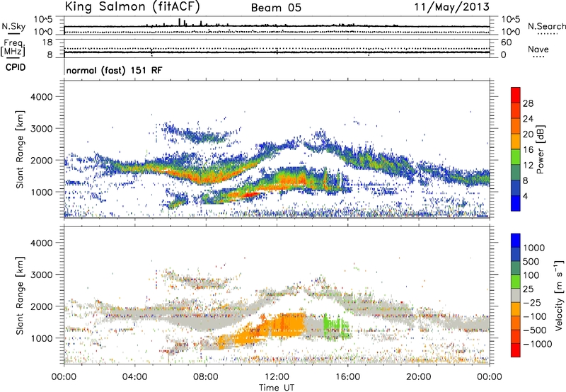Click the "Nave" legend label
Screen dimensions: 566x392
[538, 50]
